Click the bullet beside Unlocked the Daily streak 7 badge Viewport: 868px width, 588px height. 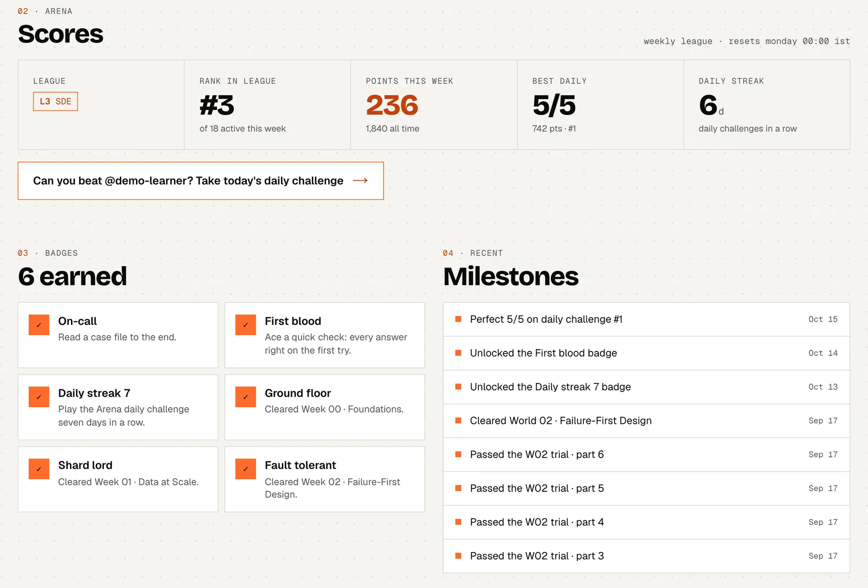(458, 387)
